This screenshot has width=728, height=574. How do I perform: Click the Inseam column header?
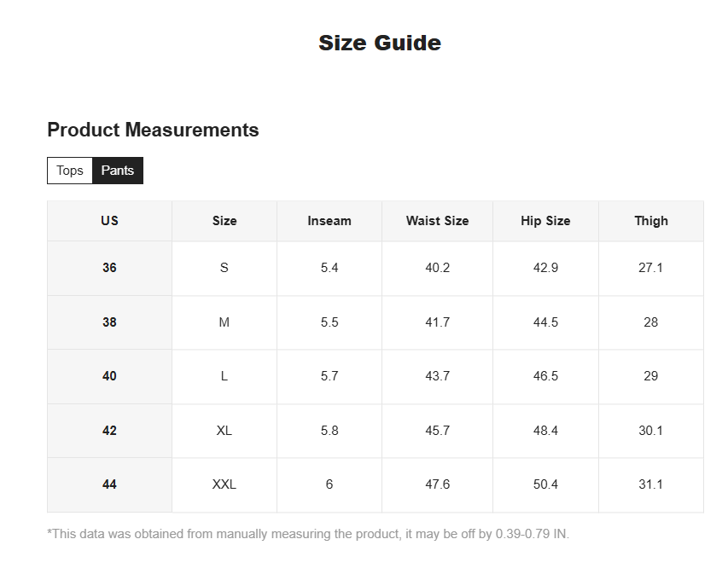point(329,221)
